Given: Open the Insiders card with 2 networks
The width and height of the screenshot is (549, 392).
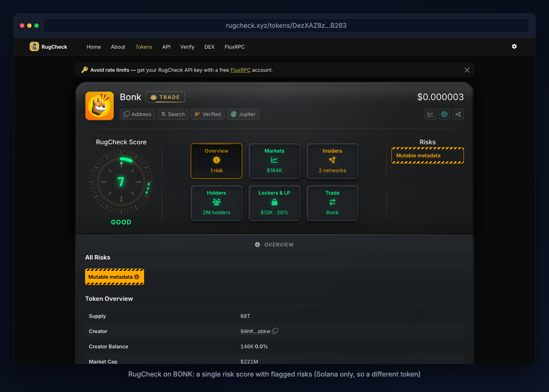Looking at the screenshot, I should 332,161.
